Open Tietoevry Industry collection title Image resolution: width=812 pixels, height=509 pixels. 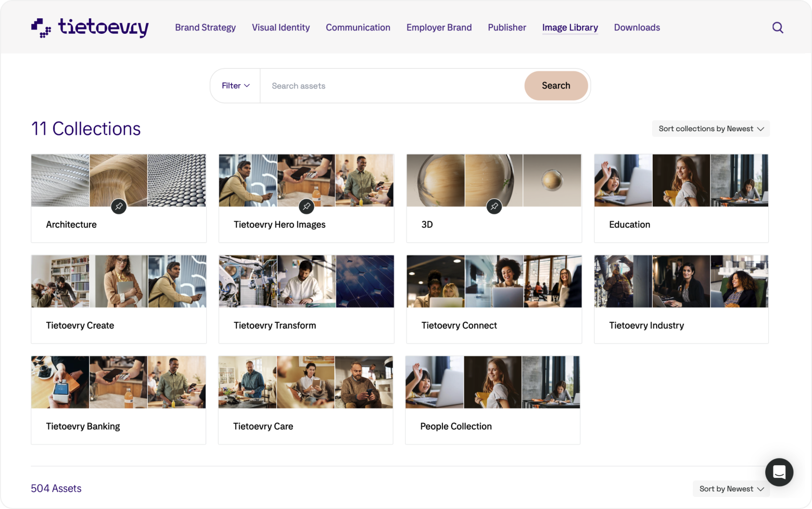(646, 325)
